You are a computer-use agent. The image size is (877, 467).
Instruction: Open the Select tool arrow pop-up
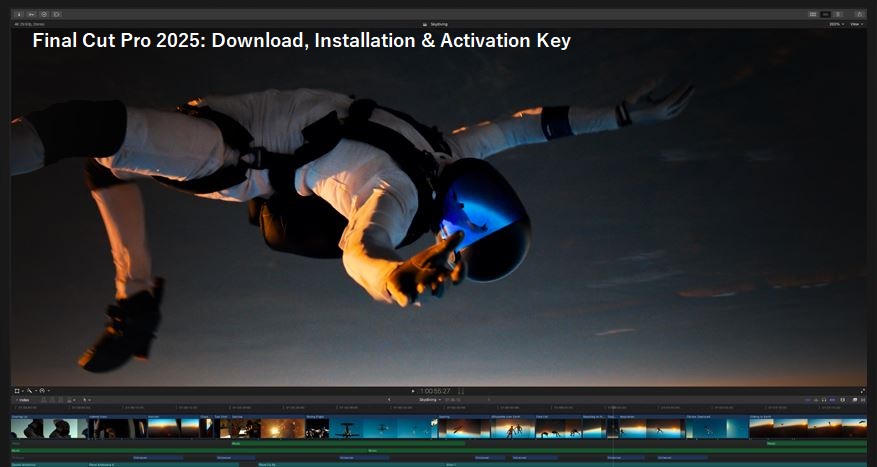tap(86, 400)
